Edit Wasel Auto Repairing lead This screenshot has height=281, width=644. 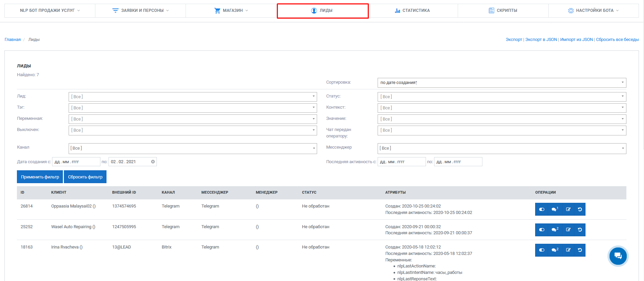click(568, 230)
